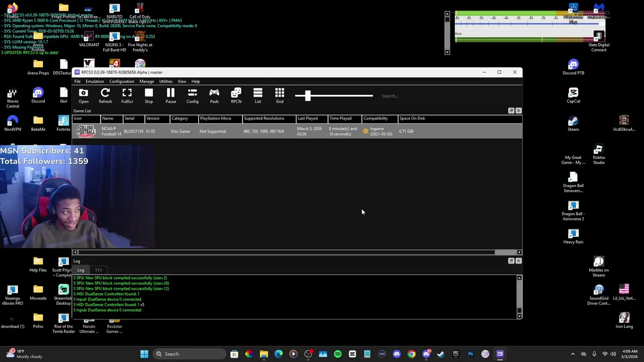Screen dimensions: 644x362
Task: Close the Game List panel
Action: [x=518, y=111]
